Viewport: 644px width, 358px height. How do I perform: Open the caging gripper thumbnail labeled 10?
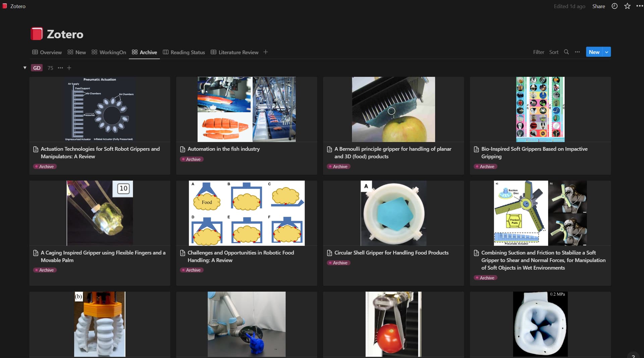pos(100,213)
